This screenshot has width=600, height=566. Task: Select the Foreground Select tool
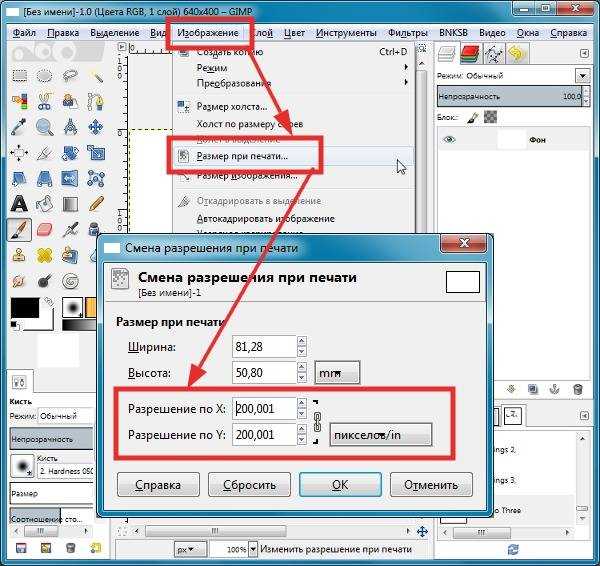tap(70, 101)
